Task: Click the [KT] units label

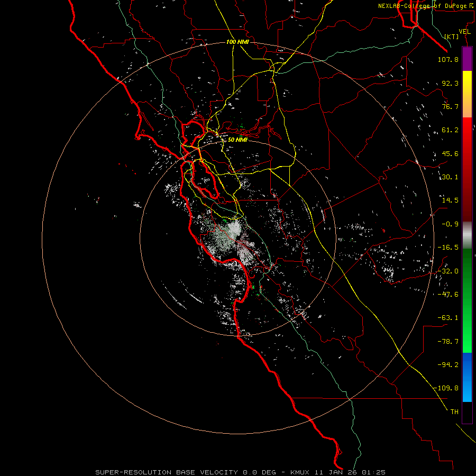Action: pyautogui.click(x=452, y=36)
